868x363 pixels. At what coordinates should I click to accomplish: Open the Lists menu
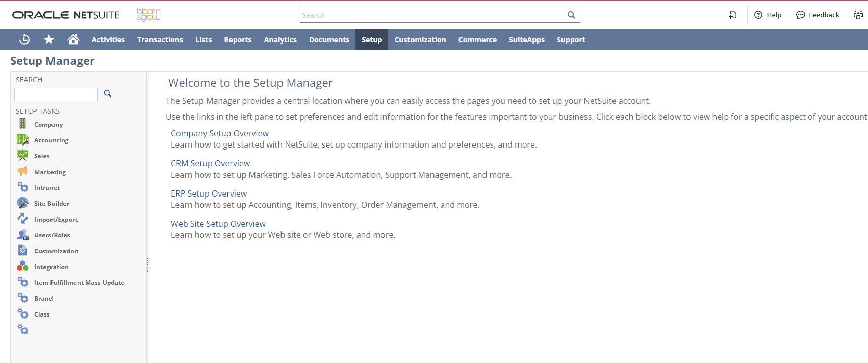(203, 40)
